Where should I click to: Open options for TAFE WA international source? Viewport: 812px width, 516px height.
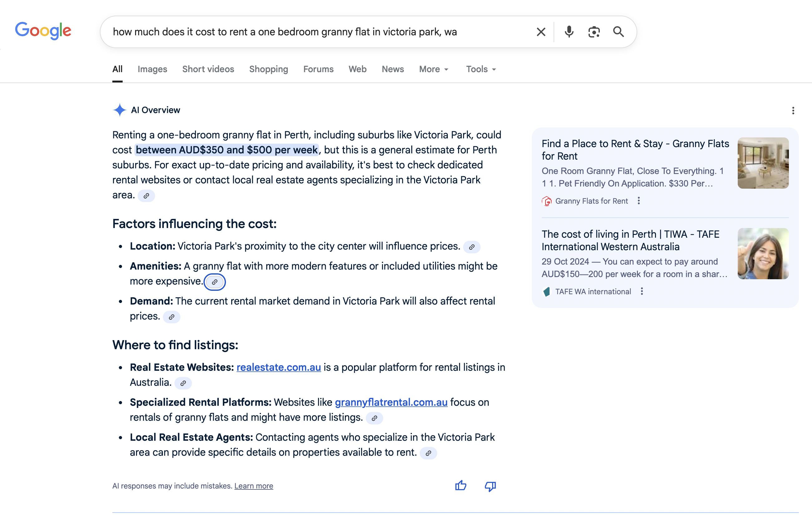pyautogui.click(x=642, y=291)
